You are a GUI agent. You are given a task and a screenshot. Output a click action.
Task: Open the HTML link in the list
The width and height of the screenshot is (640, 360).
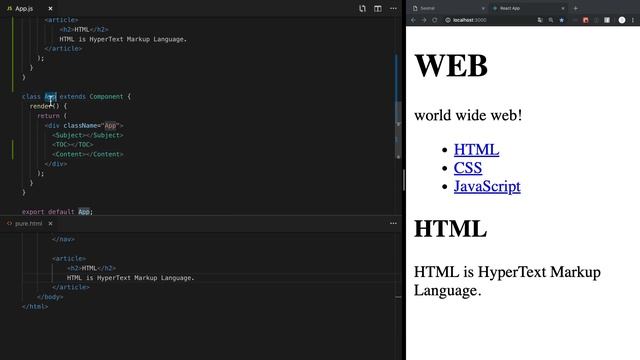pos(476,150)
